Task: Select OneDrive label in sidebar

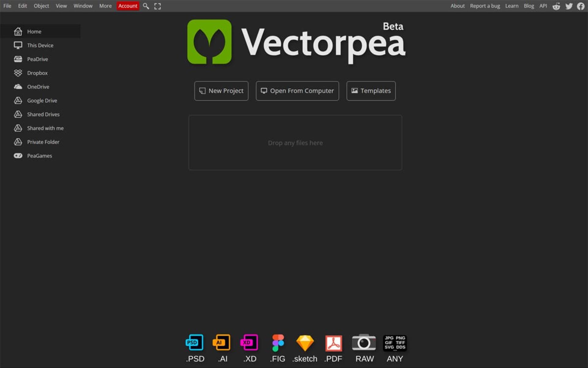Action: click(38, 87)
